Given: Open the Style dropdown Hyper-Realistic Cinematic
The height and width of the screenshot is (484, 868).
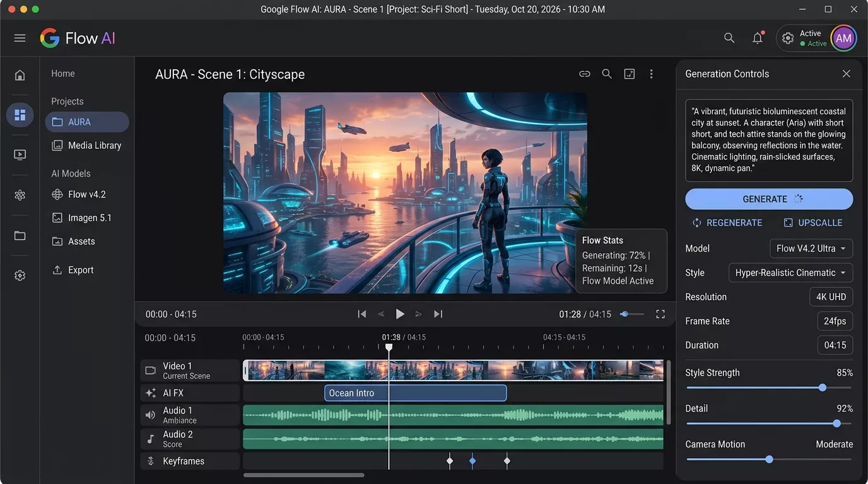Looking at the screenshot, I should point(791,272).
